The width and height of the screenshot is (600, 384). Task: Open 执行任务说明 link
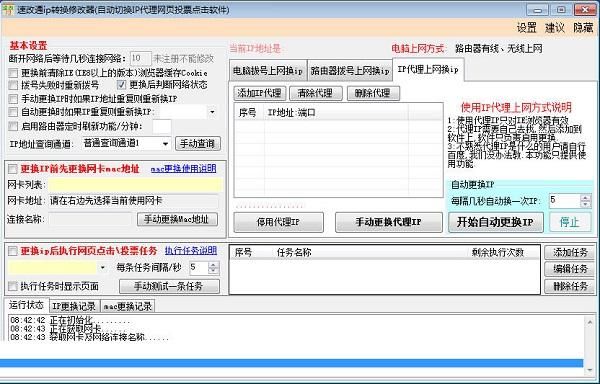pos(191,251)
